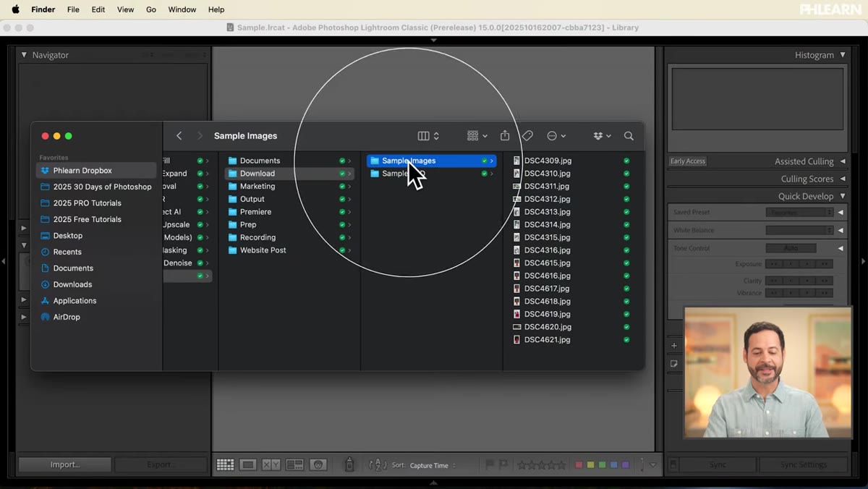Click the Early Access badge
The width and height of the screenshot is (868, 489).
687,161
